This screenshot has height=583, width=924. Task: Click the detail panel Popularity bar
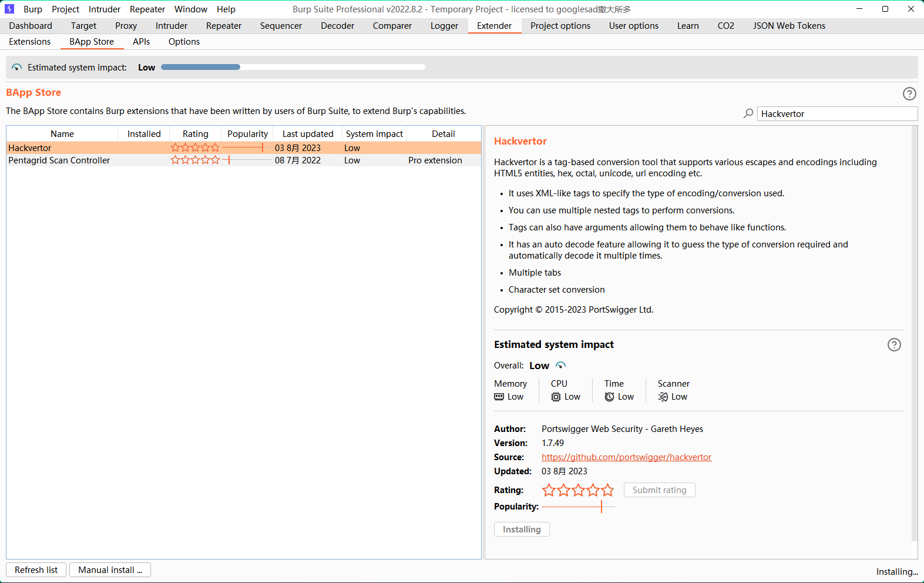coord(578,507)
